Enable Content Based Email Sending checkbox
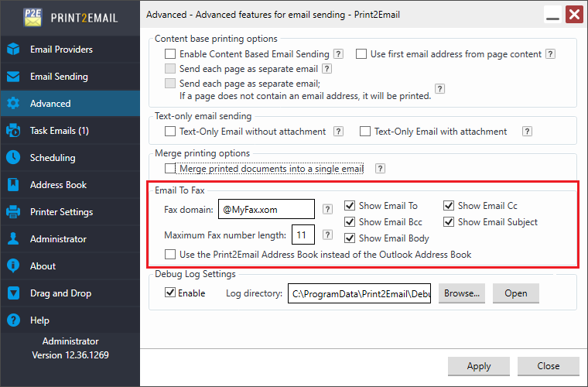The width and height of the screenshot is (588, 387). pyautogui.click(x=170, y=54)
